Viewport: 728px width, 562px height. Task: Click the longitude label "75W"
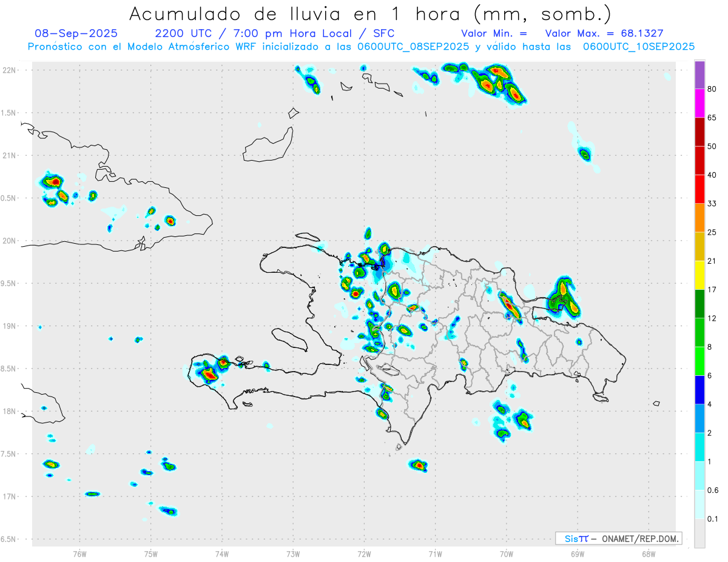[x=151, y=554]
